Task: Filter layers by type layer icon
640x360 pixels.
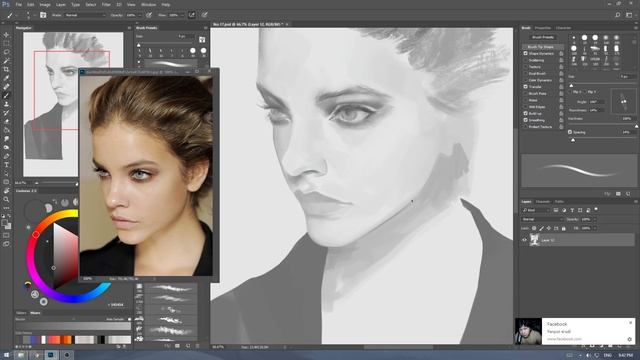Action: coord(572,210)
